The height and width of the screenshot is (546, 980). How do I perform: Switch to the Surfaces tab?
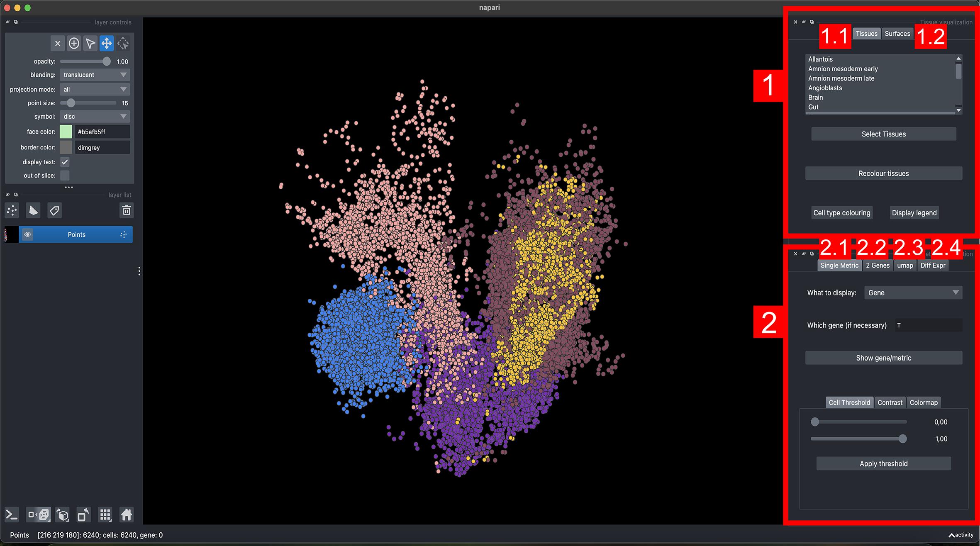897,34
